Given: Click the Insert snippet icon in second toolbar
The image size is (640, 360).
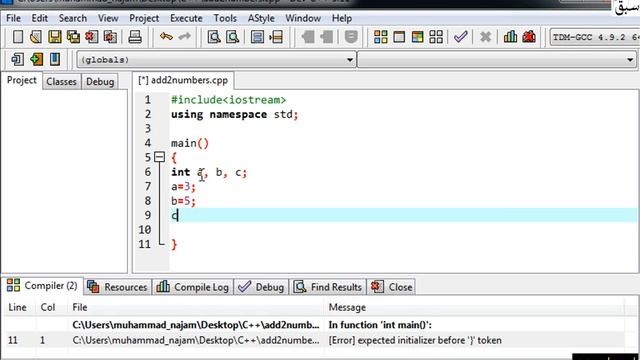Looking at the screenshot, I should point(18,60).
